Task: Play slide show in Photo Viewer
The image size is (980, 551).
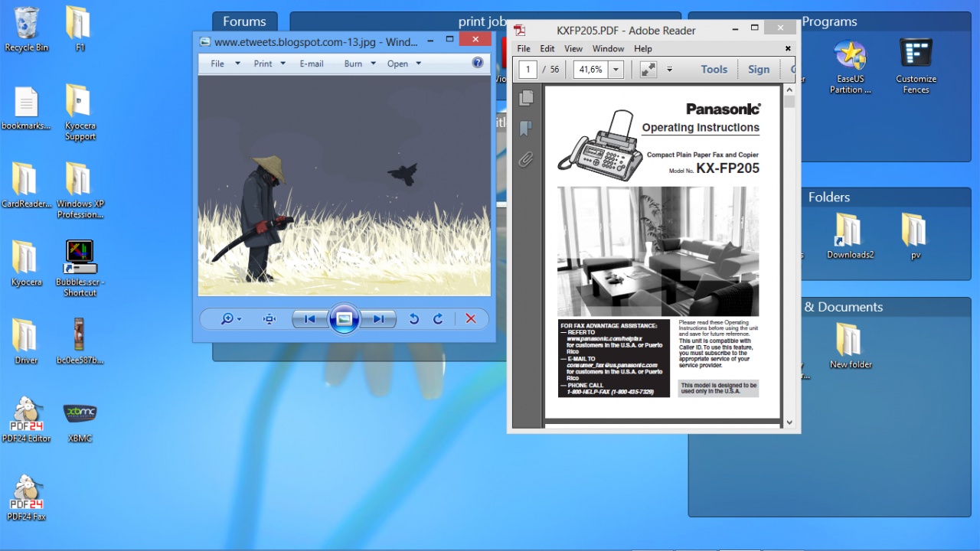Action: pos(344,319)
